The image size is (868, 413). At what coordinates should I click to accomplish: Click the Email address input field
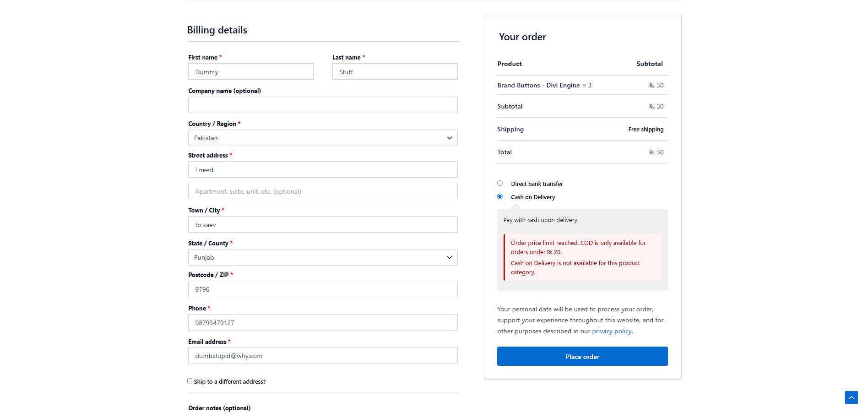(323, 355)
